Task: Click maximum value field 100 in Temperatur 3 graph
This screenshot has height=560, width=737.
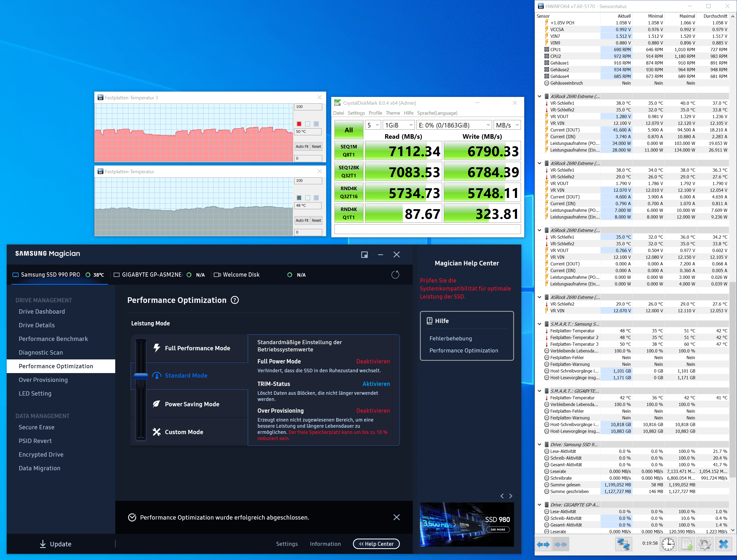Action: coord(308,107)
